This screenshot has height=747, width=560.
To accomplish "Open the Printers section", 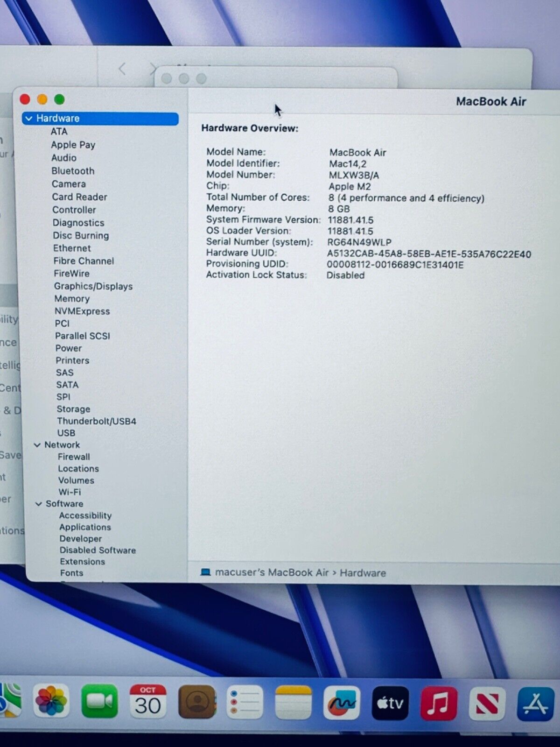I will point(72,360).
